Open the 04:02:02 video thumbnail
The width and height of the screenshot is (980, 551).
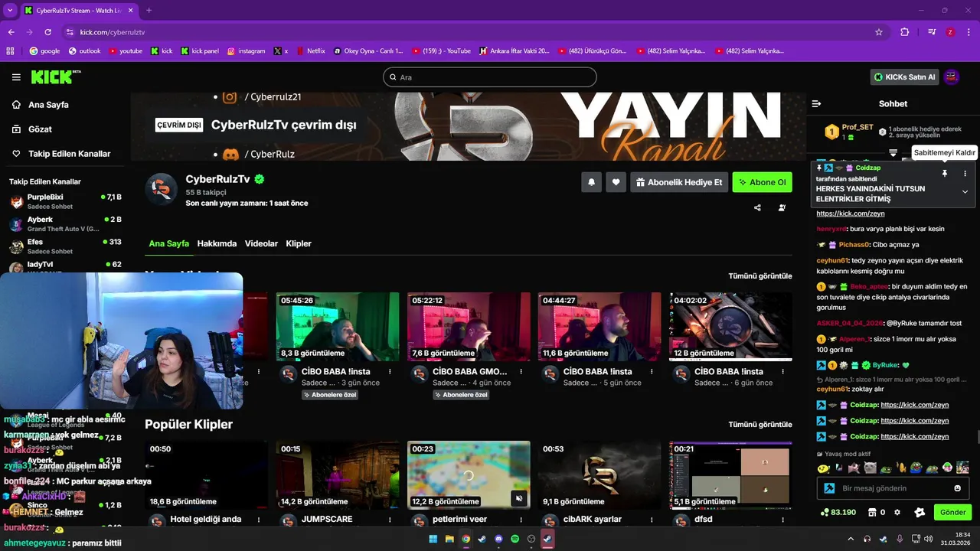pyautogui.click(x=730, y=327)
